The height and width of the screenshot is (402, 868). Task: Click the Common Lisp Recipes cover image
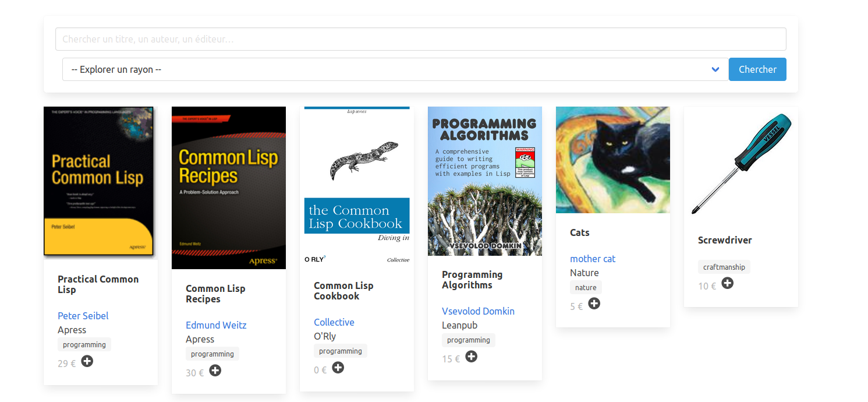229,188
